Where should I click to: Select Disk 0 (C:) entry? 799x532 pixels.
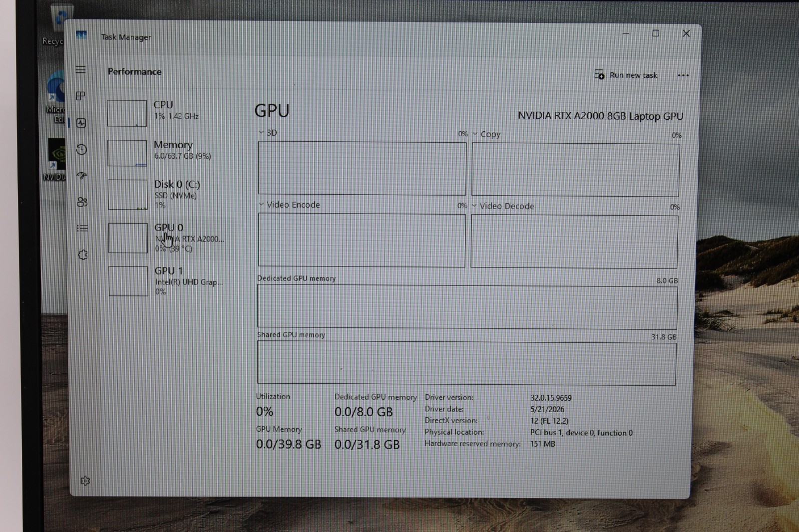[170, 194]
